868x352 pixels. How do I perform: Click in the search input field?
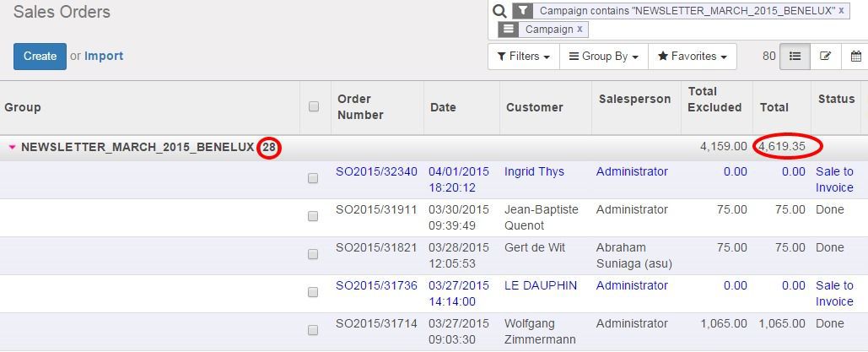coord(725,30)
